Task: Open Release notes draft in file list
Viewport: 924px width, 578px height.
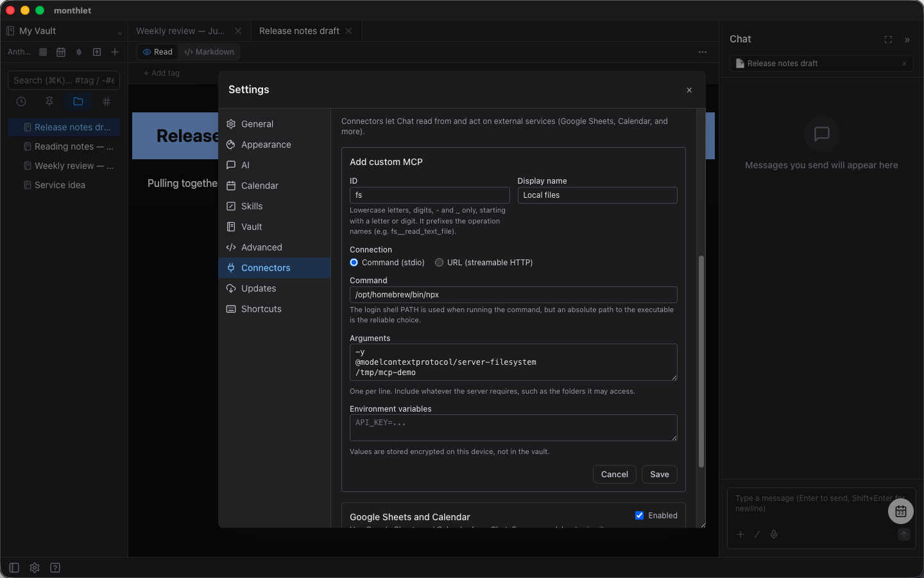Action: click(64, 127)
